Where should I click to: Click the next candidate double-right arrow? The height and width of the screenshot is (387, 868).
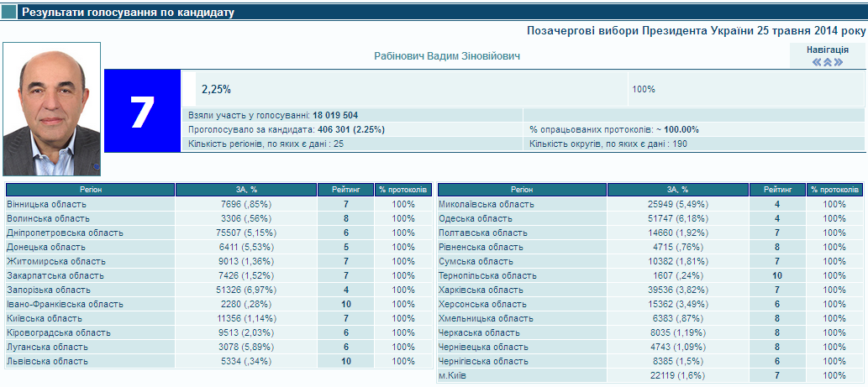(x=838, y=62)
